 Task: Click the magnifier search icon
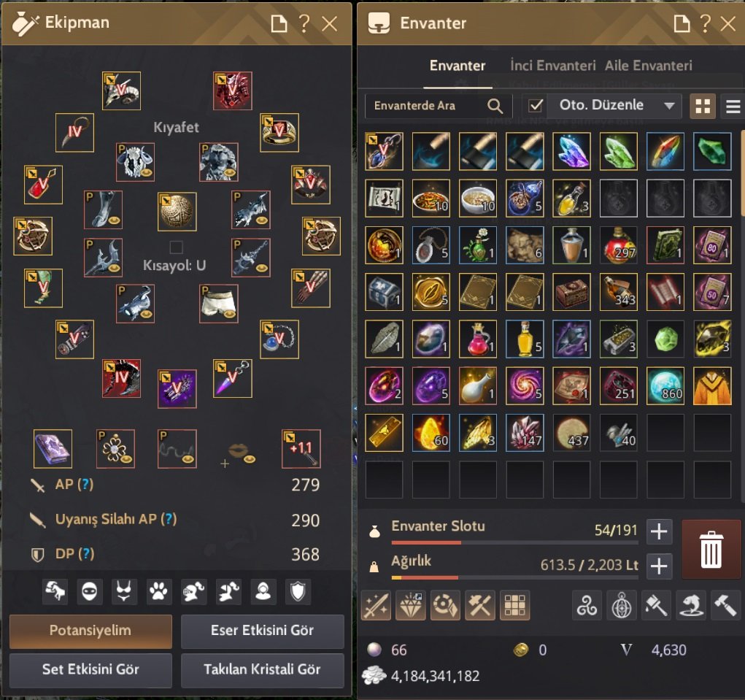tap(495, 106)
